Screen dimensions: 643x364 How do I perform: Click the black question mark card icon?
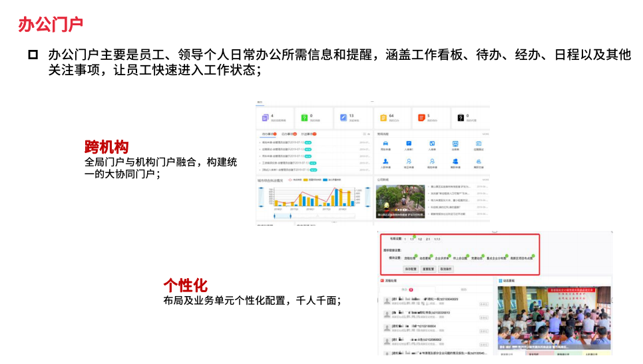coord(460,118)
